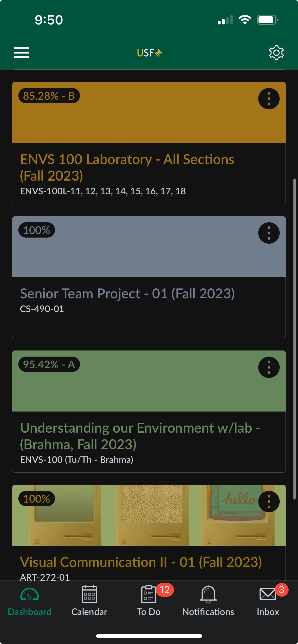Open Senior Team Project - 01 course
Screen dimensions: 298x644
(127, 294)
